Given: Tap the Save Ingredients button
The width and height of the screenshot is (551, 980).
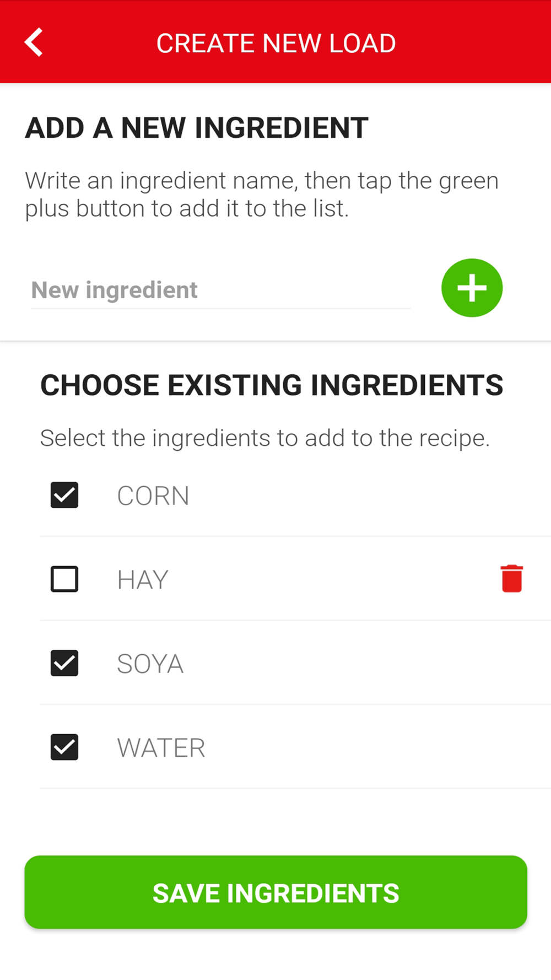Looking at the screenshot, I should point(275,892).
